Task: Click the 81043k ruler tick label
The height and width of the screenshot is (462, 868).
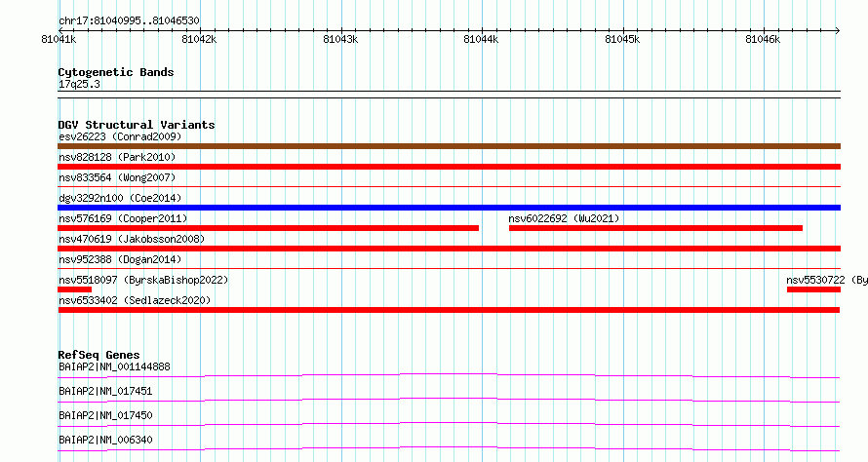Action: coord(340,39)
